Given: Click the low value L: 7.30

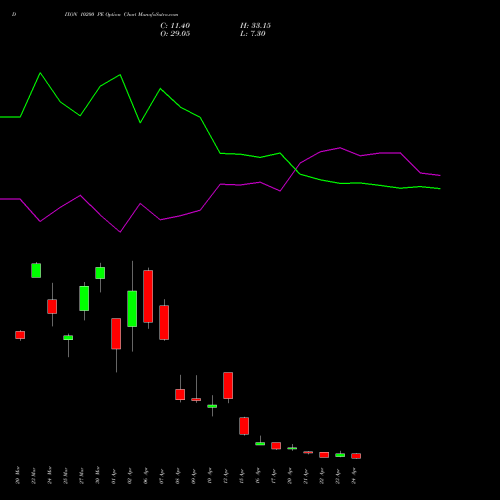Looking at the screenshot, I should coord(253,34).
